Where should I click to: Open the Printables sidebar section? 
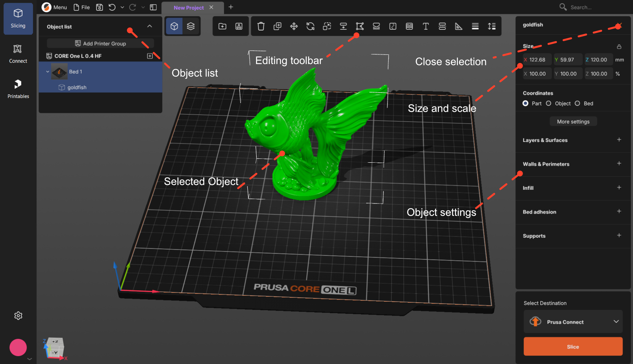point(18,89)
